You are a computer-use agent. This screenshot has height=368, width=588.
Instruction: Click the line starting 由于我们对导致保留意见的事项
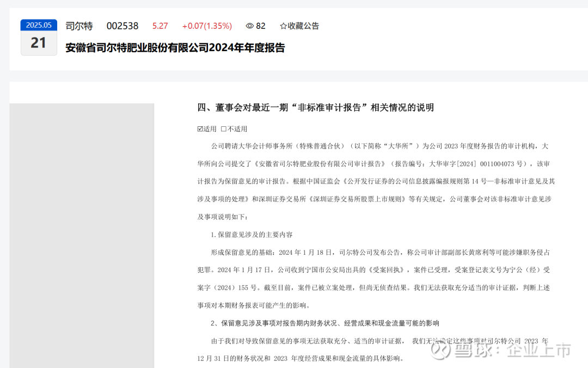(379, 341)
